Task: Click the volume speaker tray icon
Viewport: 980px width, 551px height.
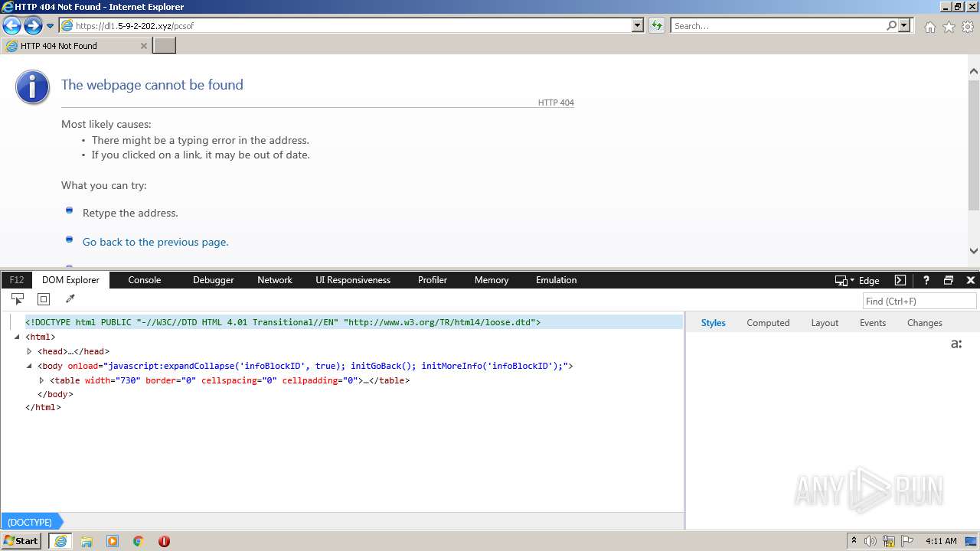Action: (x=871, y=541)
